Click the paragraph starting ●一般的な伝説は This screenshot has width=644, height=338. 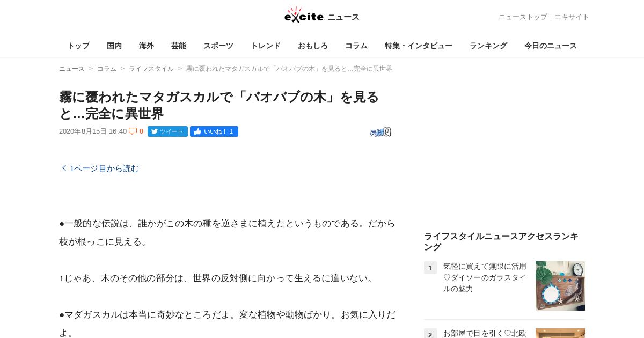pos(227,232)
